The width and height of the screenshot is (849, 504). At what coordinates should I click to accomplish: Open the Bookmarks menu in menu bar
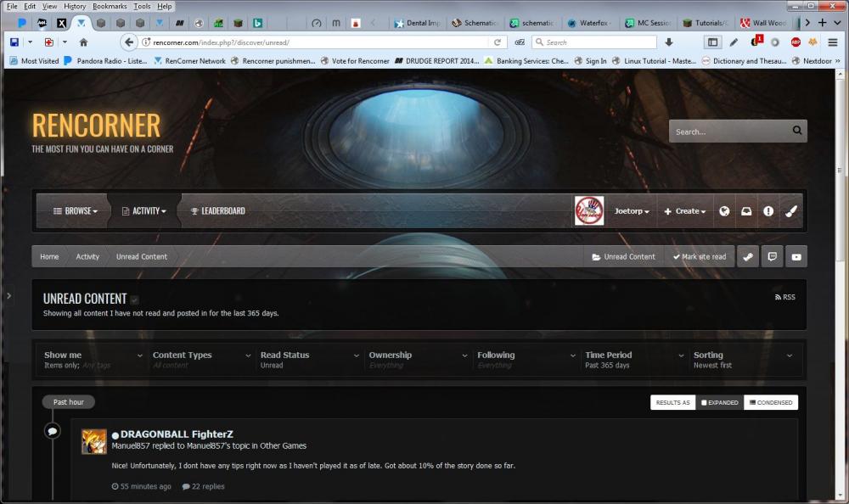(x=109, y=6)
